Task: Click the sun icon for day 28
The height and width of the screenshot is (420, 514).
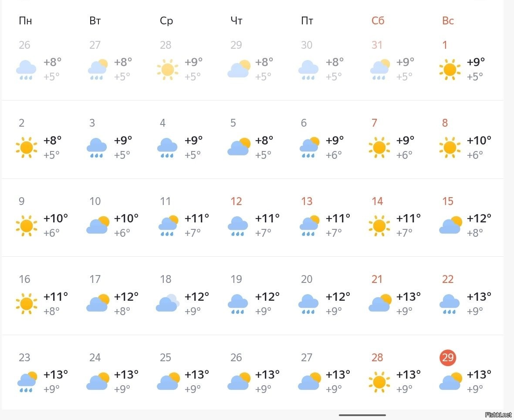Action: pyautogui.click(x=379, y=382)
